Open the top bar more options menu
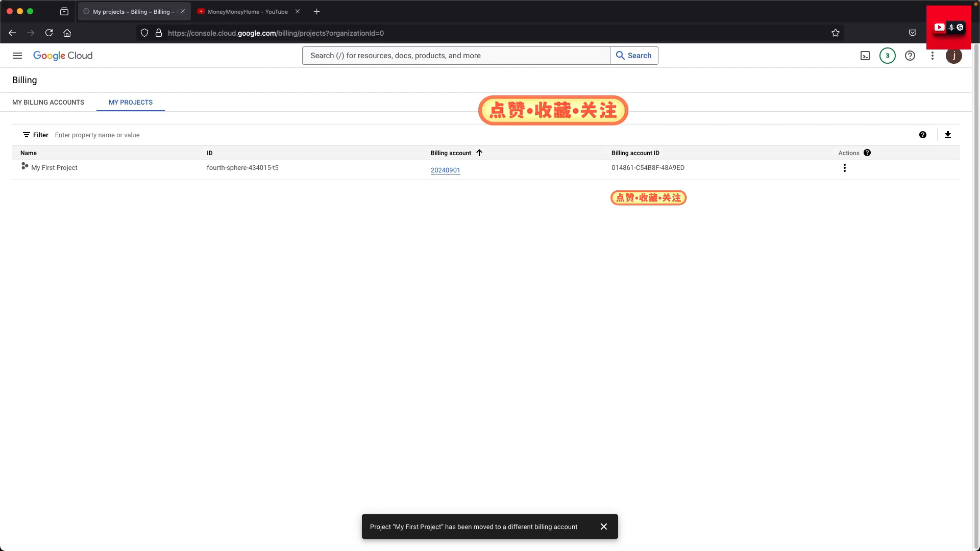This screenshot has height=551, width=980. pyautogui.click(x=933, y=56)
